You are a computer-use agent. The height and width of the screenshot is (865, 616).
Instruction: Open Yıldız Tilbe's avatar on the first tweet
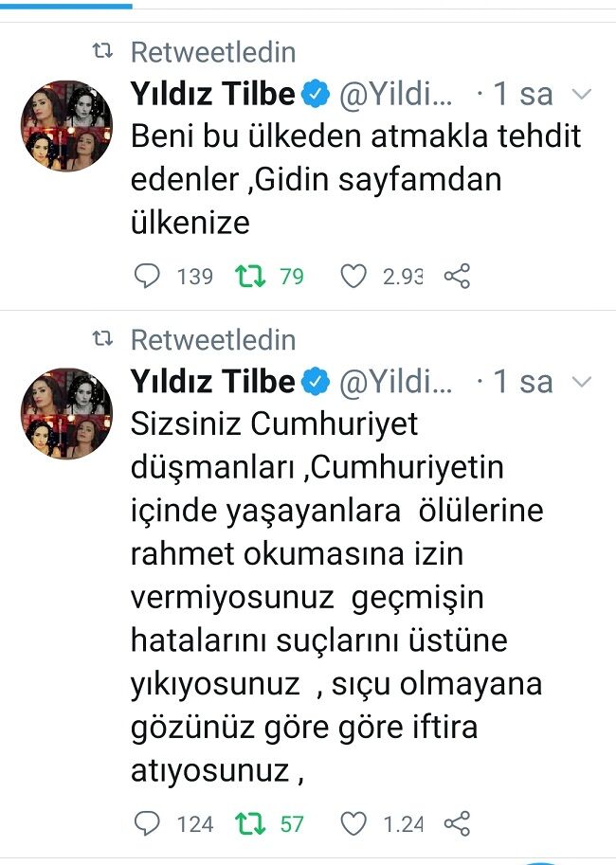(x=66, y=126)
